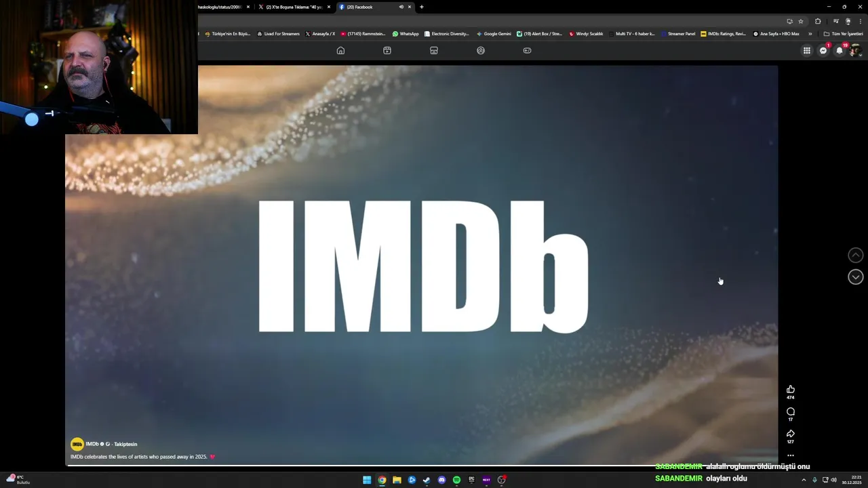This screenshot has height=488, width=868.
Task: Open WhatsApp bookmark
Action: pos(406,33)
